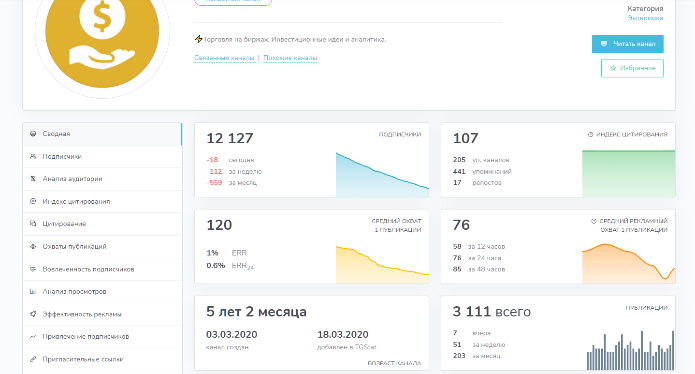The width and height of the screenshot is (695, 374).
Task: Click the green citation index chart
Action: tap(629, 173)
